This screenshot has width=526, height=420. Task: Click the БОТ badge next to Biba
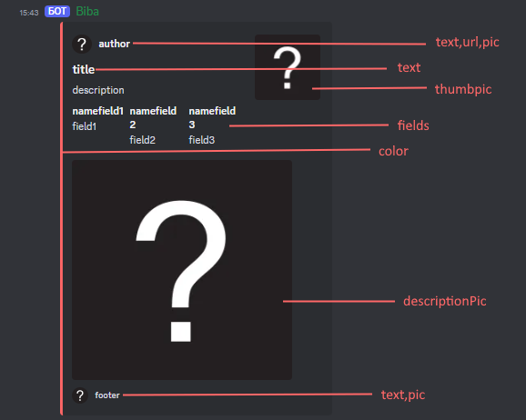pos(57,12)
